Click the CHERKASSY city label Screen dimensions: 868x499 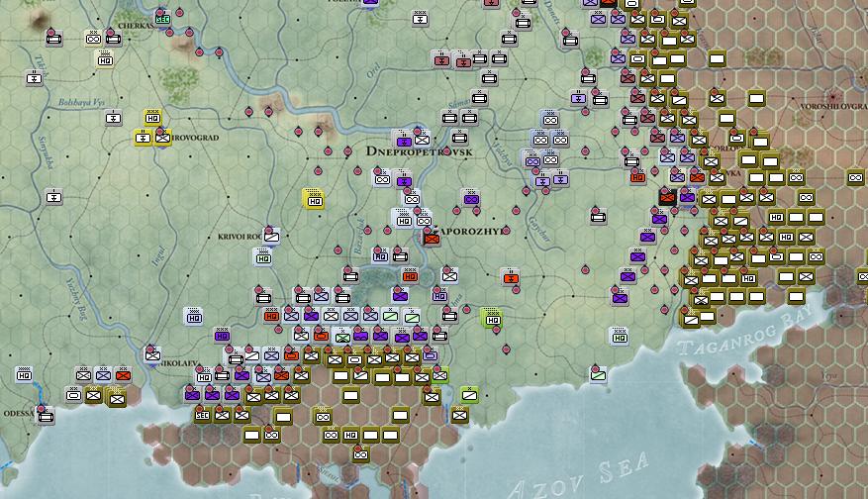coord(137,26)
